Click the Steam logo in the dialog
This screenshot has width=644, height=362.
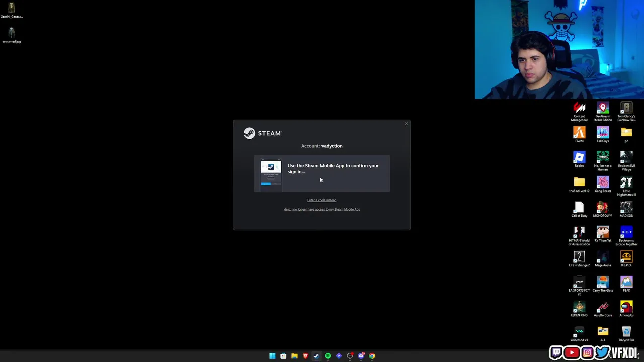point(263,133)
